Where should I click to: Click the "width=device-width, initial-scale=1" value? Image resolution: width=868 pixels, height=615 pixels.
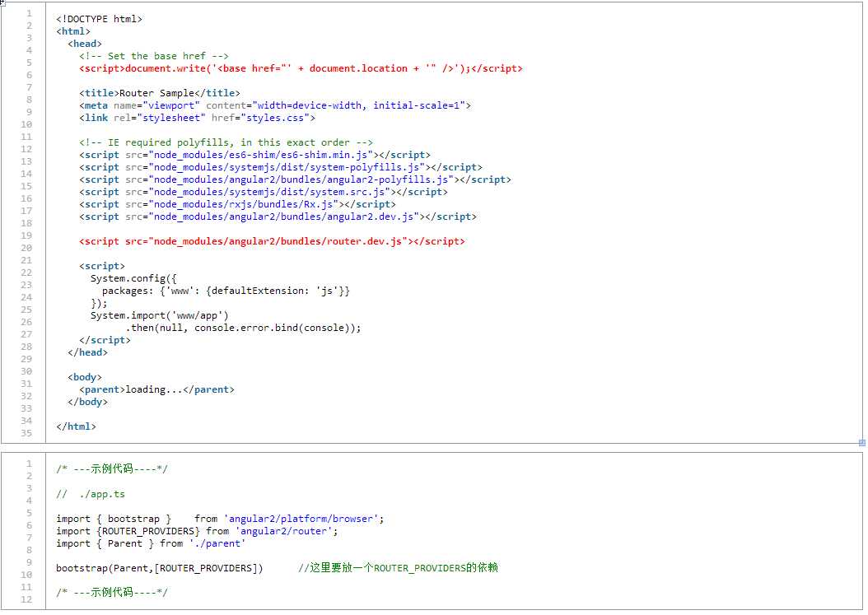(359, 105)
